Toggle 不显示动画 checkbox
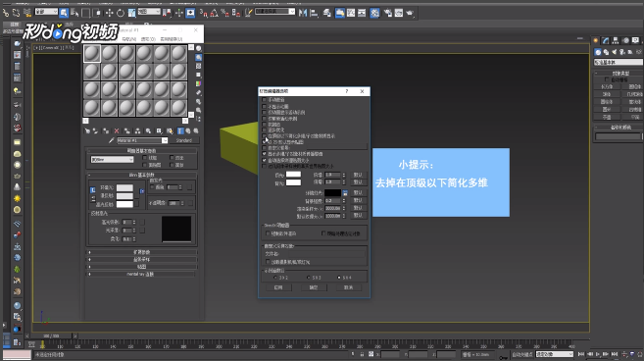 point(264,106)
